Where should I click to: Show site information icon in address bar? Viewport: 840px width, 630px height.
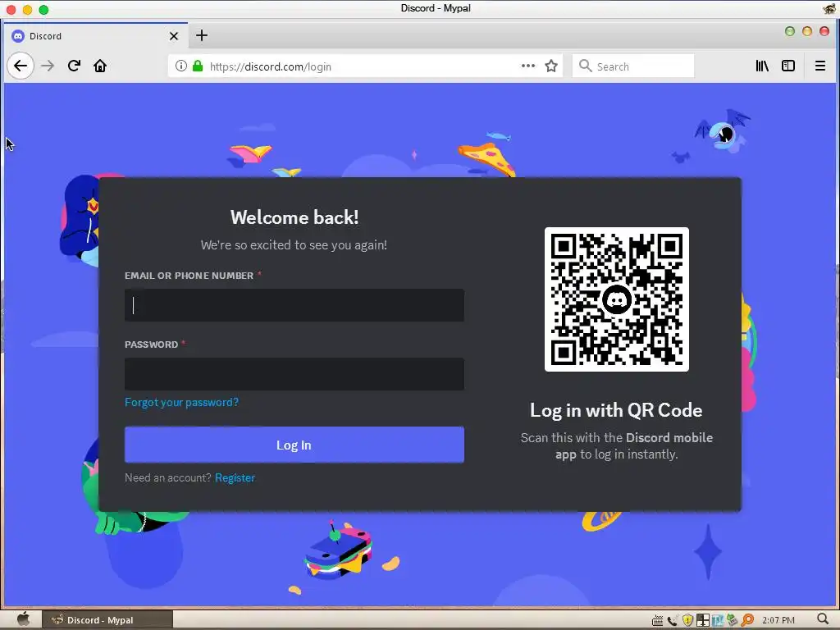(181, 66)
